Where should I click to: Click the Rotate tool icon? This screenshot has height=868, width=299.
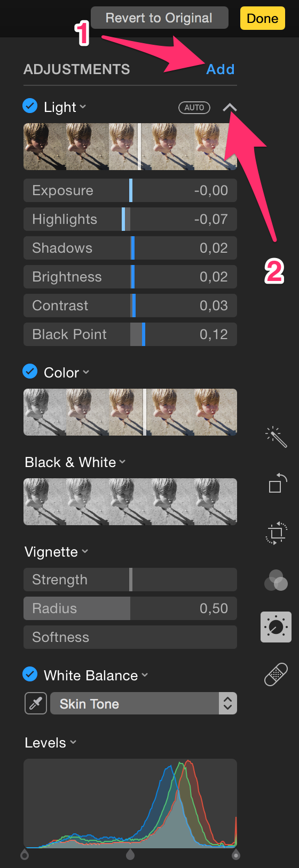coord(277,483)
